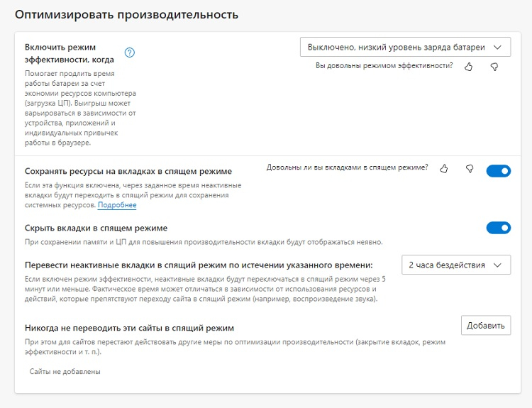Toggle "Сохранять ресурсы на вкладках в спящем режиме" switch

[498, 171]
